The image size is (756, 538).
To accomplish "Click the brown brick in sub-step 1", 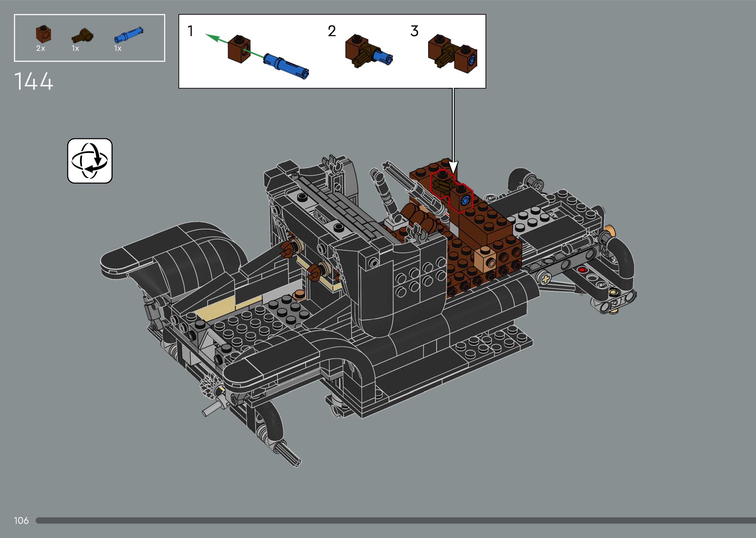I will coord(239,49).
